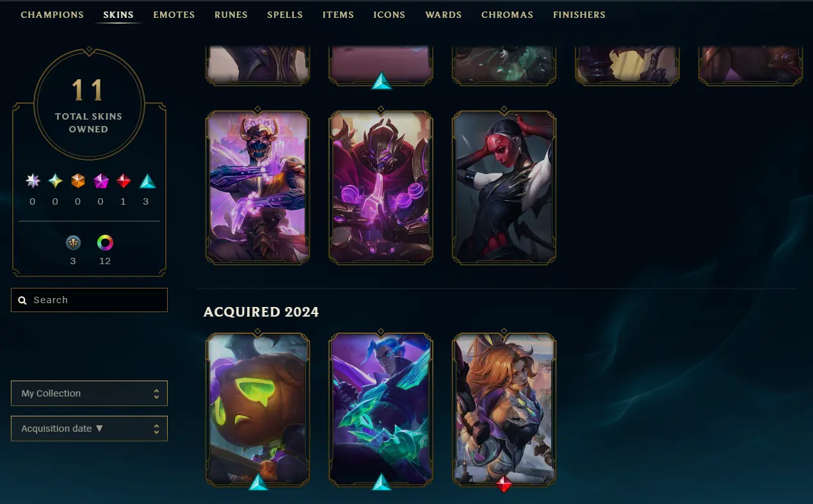Select the orange-haired gunner skin card

[x=504, y=409]
